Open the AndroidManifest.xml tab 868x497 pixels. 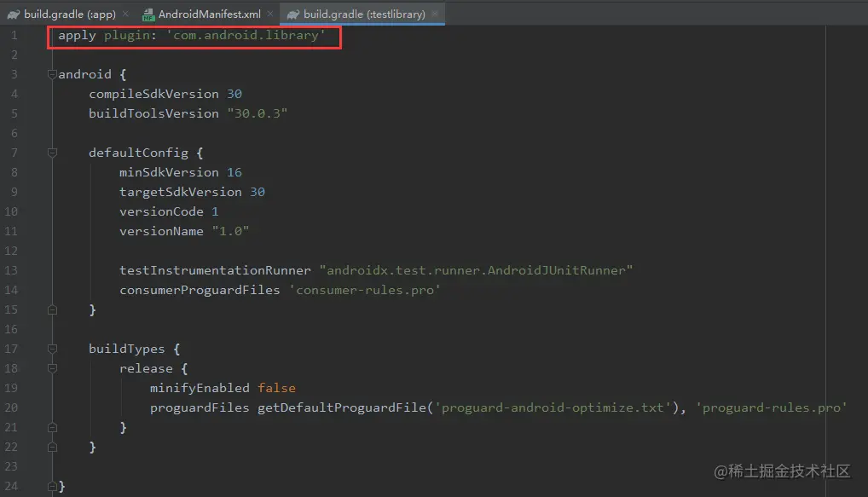tap(209, 14)
